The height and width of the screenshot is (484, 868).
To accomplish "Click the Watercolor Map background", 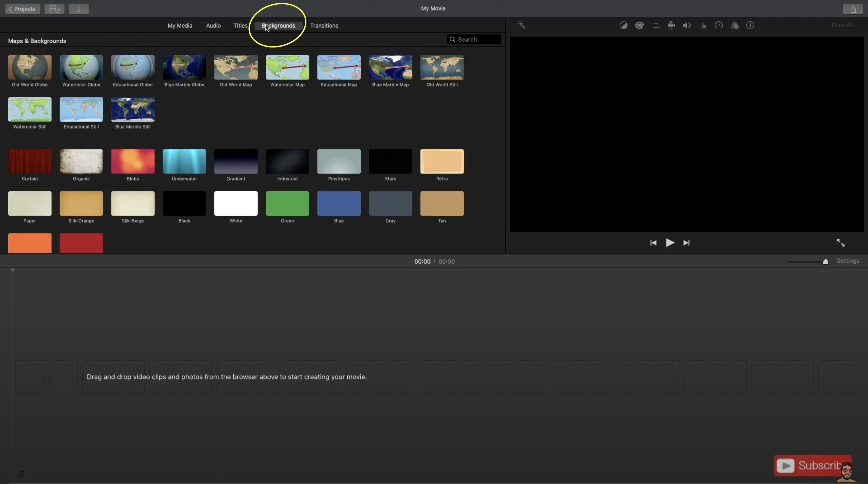I will (287, 67).
